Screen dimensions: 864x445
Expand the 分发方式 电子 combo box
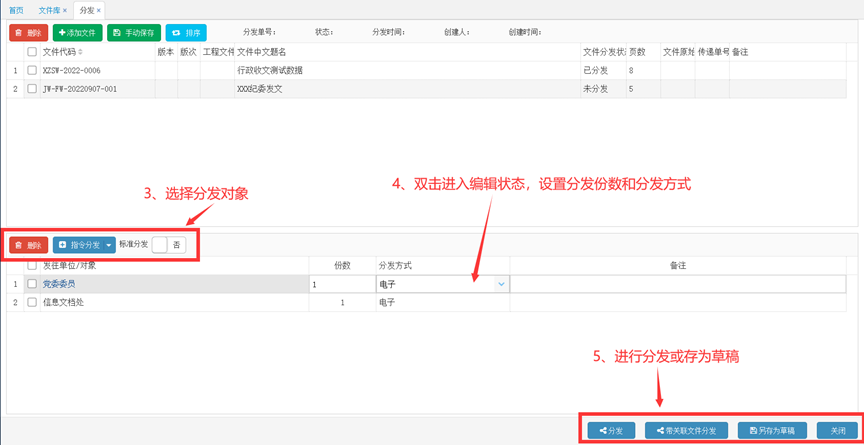coord(501,284)
